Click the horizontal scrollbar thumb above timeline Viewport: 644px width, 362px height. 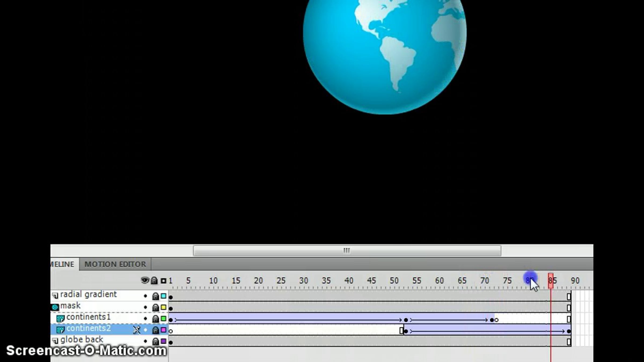coord(347,251)
